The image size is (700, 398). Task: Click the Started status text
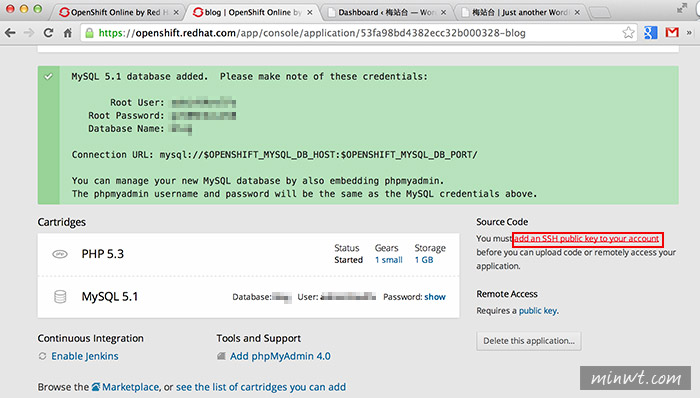[349, 260]
